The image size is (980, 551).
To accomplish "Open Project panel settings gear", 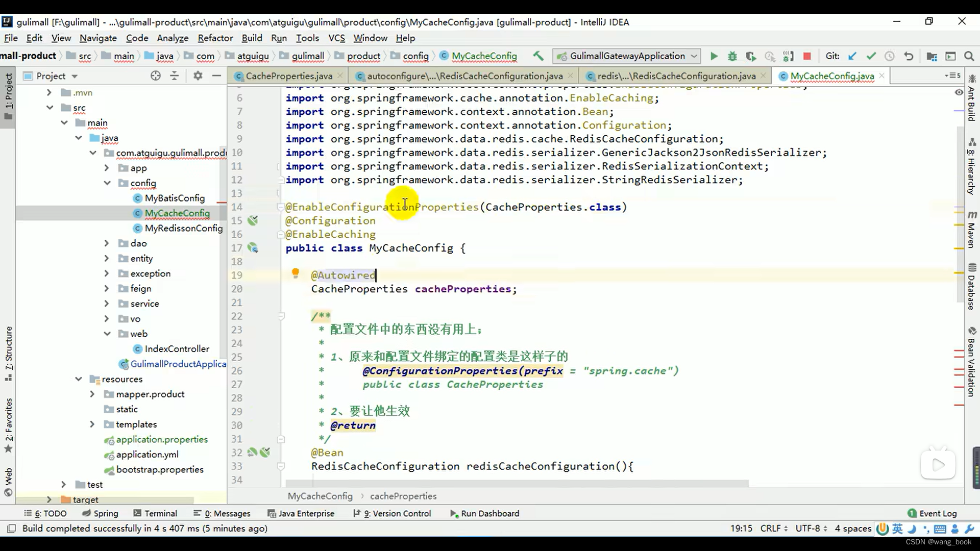I will coord(198,76).
